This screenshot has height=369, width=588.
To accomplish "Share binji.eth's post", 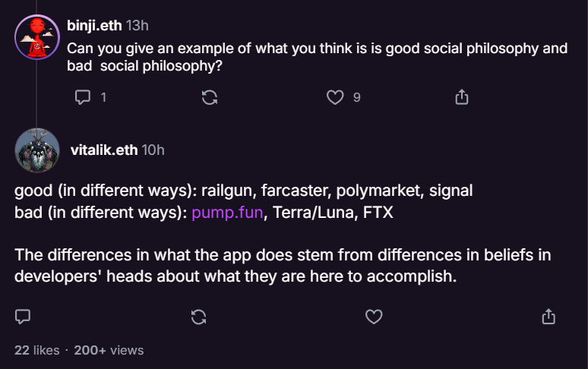I will click(461, 97).
